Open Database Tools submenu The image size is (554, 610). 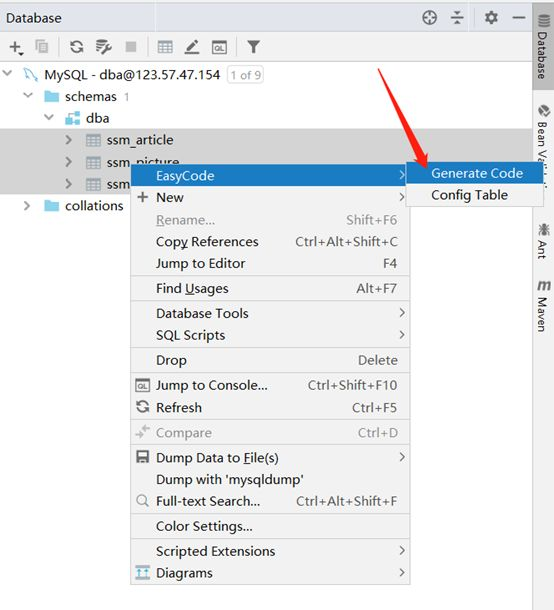click(269, 313)
